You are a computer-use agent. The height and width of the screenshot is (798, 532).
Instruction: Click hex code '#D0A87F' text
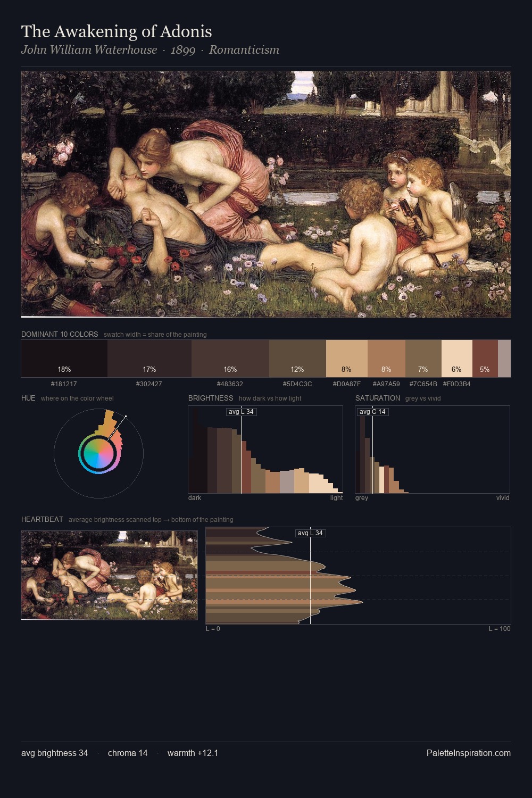(346, 384)
